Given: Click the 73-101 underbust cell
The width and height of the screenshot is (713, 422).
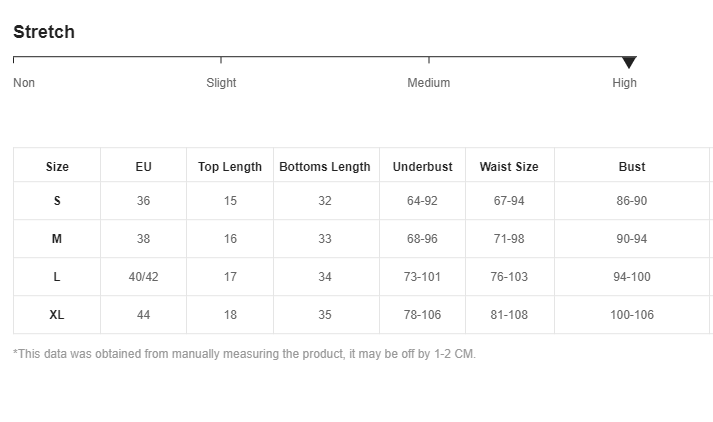Looking at the screenshot, I should point(422,276).
